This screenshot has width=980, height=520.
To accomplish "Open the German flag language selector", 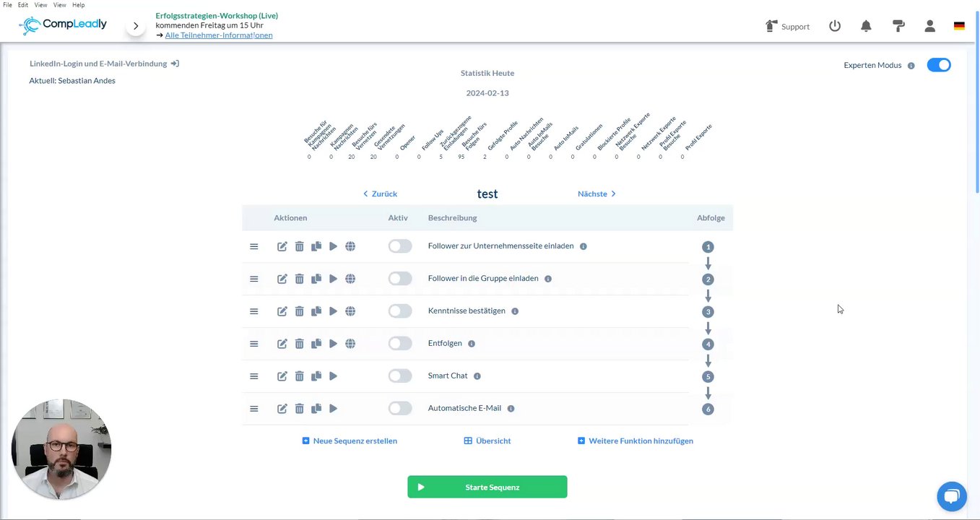I will 959,26.
